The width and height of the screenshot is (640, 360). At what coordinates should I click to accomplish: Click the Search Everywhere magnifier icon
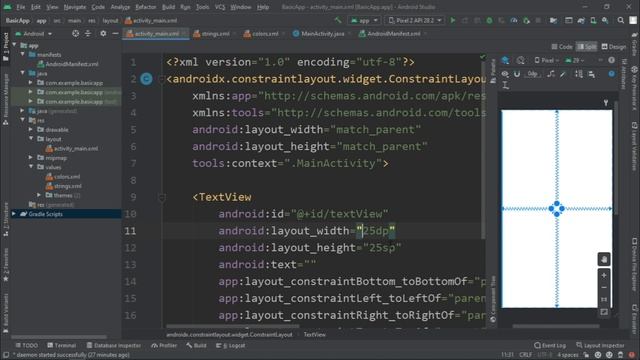[x=621, y=20]
